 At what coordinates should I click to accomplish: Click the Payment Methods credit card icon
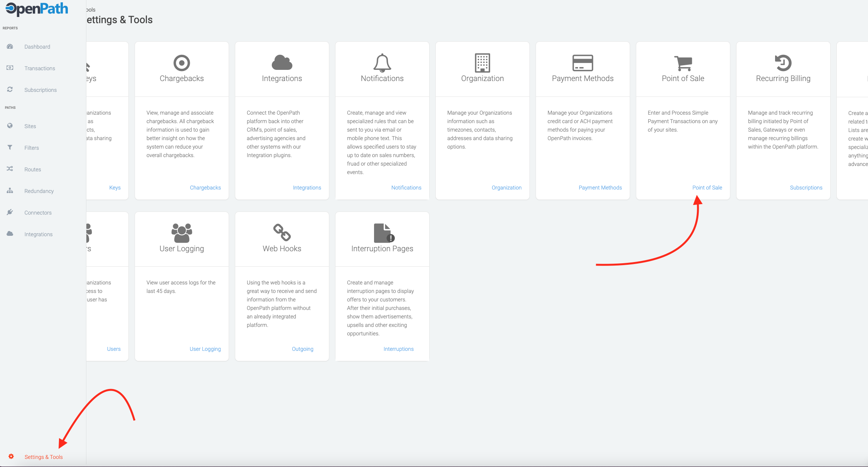click(583, 63)
